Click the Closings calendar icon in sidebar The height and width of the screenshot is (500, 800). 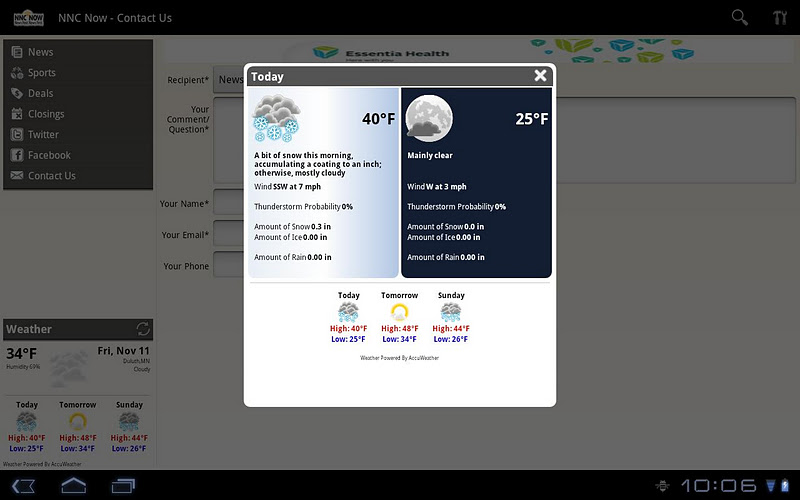click(x=17, y=114)
